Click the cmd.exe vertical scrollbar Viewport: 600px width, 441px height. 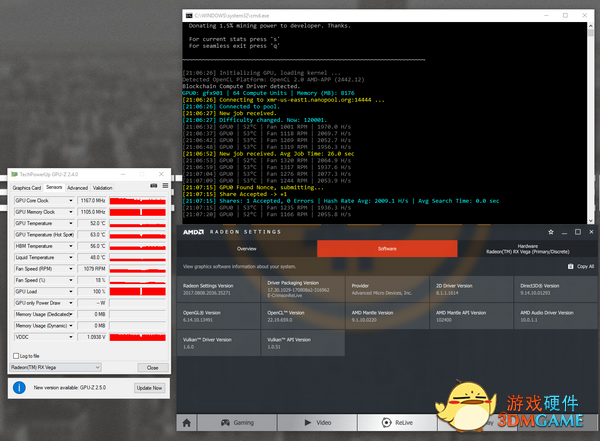591,122
